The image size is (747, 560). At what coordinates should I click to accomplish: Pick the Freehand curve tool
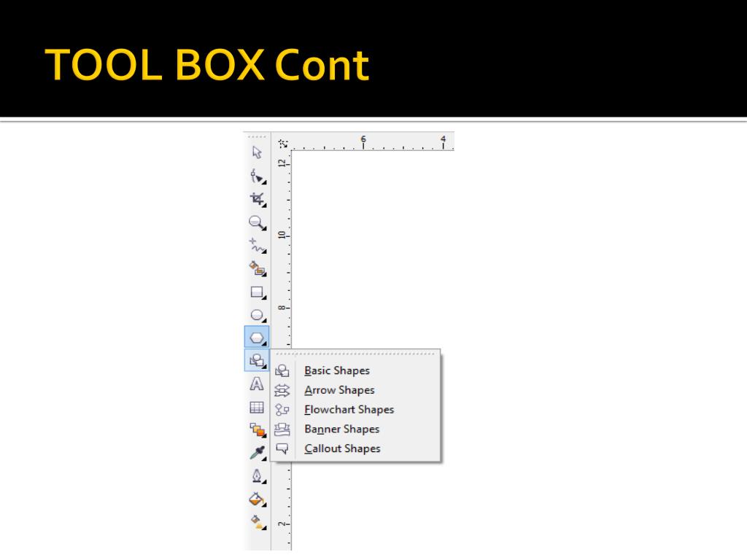point(258,245)
